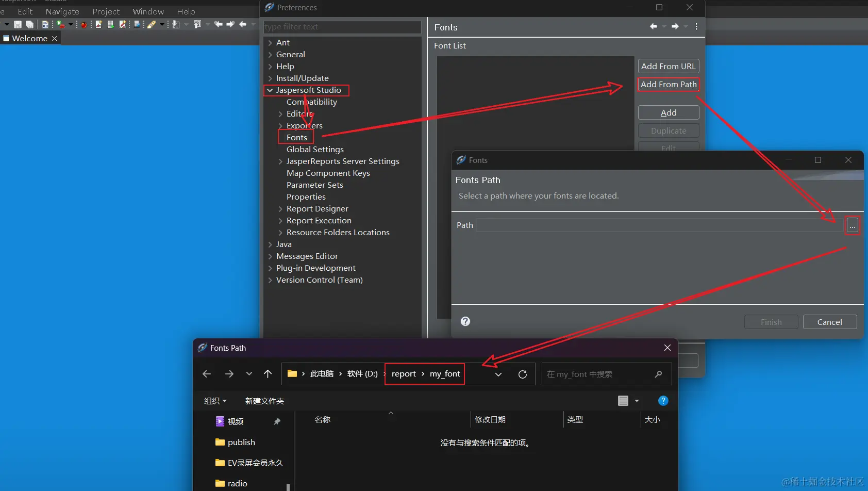868x491 pixels.
Task: Open the Help menu in menu bar
Action: coord(186,11)
